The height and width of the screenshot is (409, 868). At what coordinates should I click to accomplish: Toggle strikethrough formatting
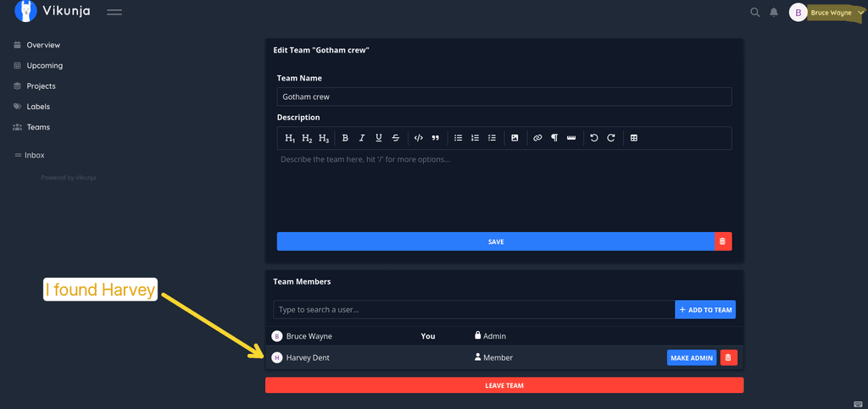396,138
